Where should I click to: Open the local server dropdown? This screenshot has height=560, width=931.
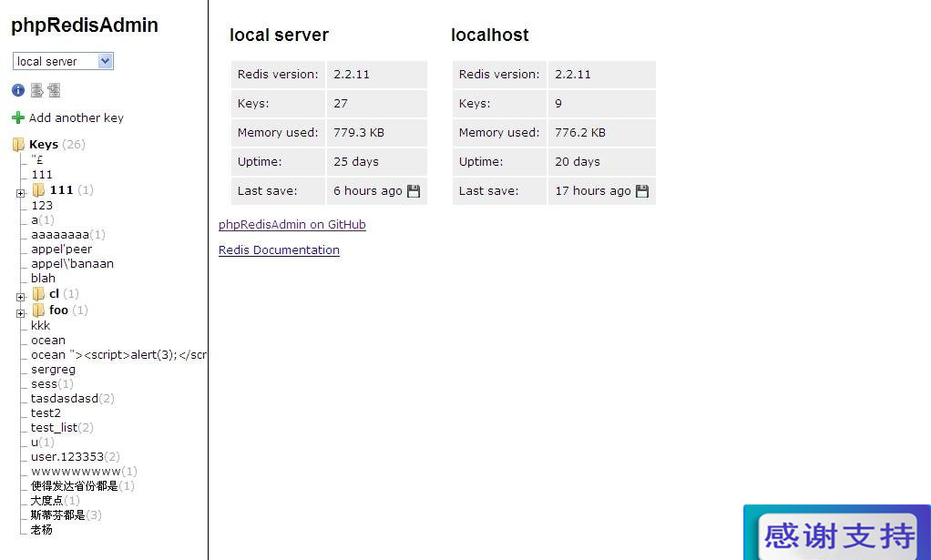[63, 61]
